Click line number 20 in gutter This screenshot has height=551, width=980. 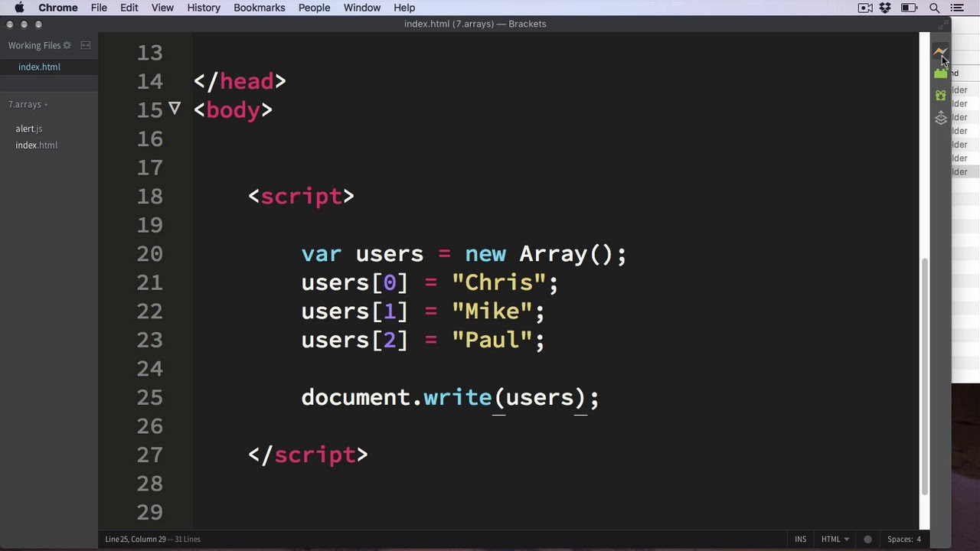[x=150, y=253]
